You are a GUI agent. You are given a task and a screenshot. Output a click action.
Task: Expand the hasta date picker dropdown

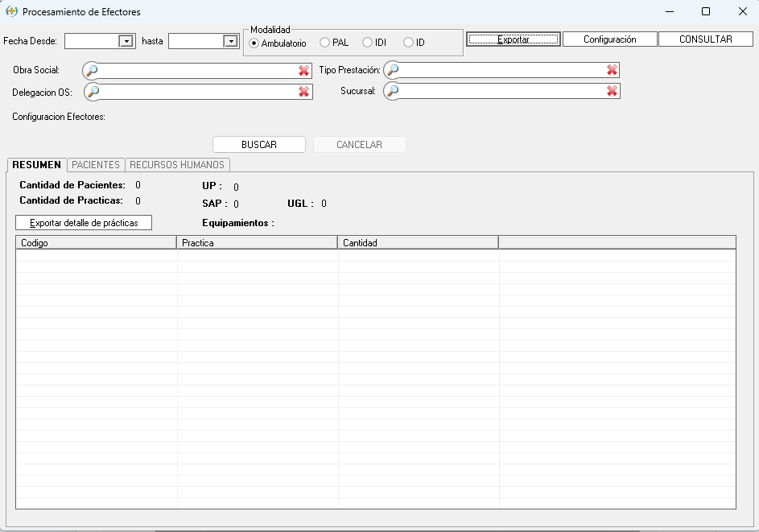pos(229,41)
